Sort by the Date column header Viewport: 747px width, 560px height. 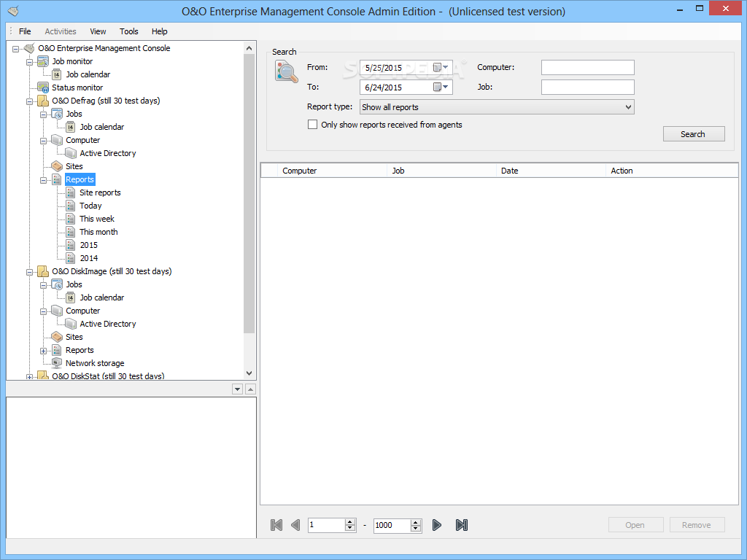click(x=551, y=171)
